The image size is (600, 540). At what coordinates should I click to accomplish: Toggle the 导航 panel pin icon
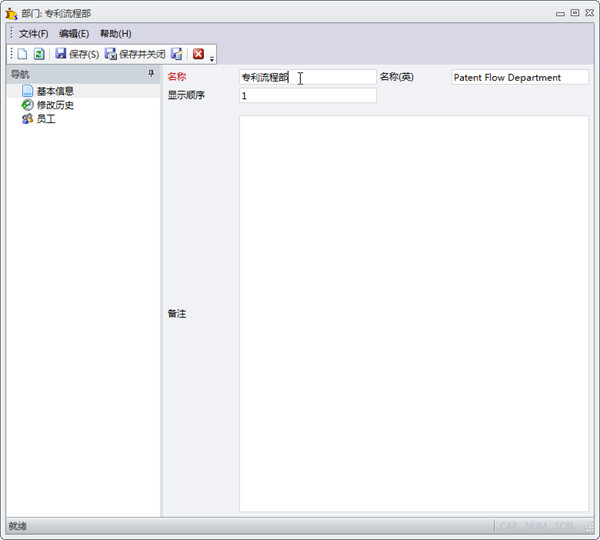point(151,73)
